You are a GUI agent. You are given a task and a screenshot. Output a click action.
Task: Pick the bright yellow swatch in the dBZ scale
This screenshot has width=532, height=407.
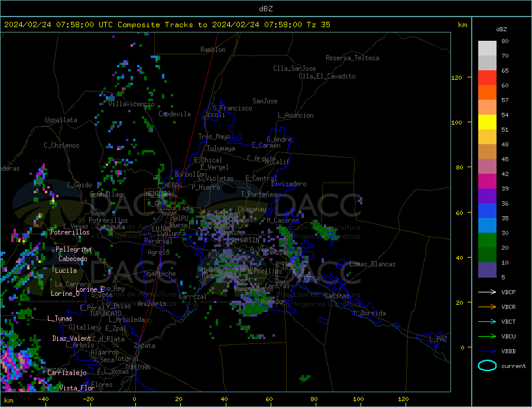[x=487, y=122]
